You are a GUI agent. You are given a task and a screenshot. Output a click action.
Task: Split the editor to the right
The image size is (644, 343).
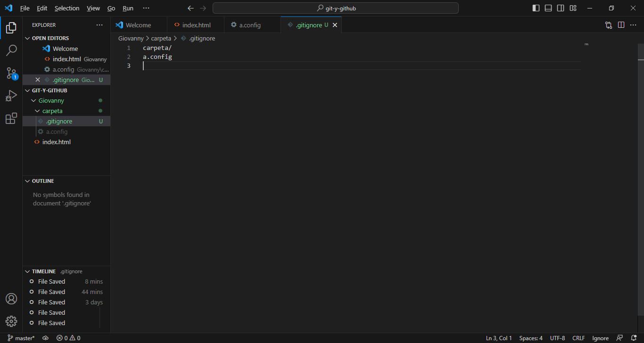click(621, 25)
